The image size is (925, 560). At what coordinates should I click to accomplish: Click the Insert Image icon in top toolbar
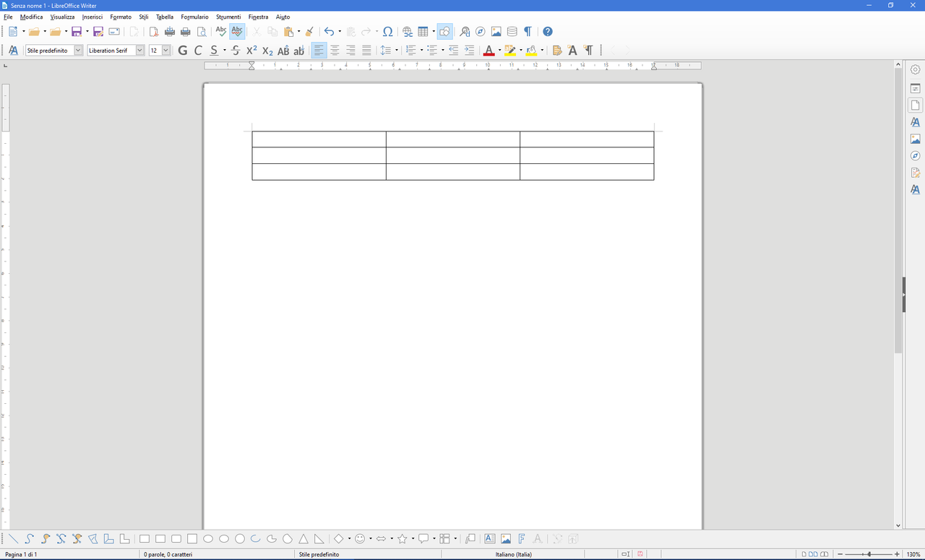pos(496,32)
